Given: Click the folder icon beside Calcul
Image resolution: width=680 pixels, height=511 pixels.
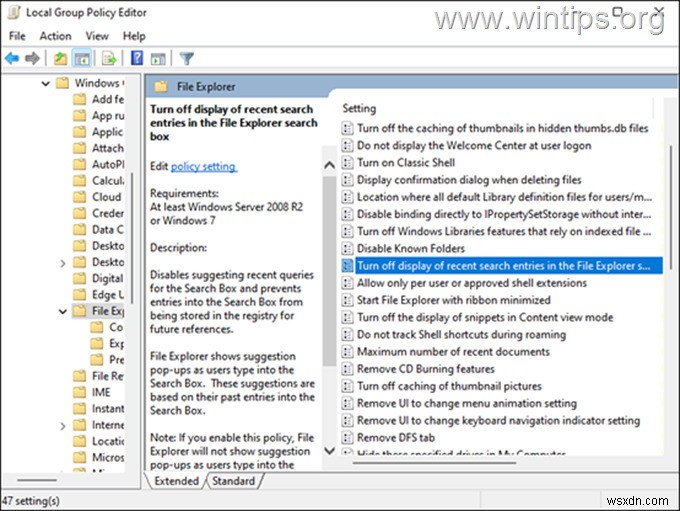Looking at the screenshot, I should pyautogui.click(x=79, y=180).
